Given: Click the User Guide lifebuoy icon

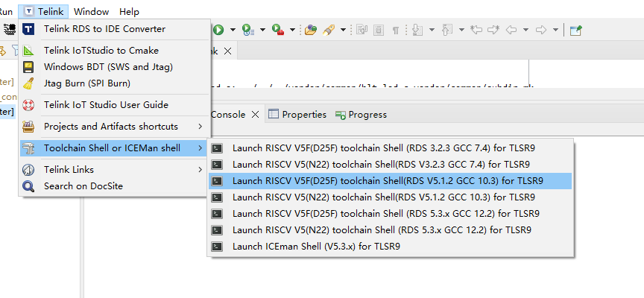Looking at the screenshot, I should 28,104.
